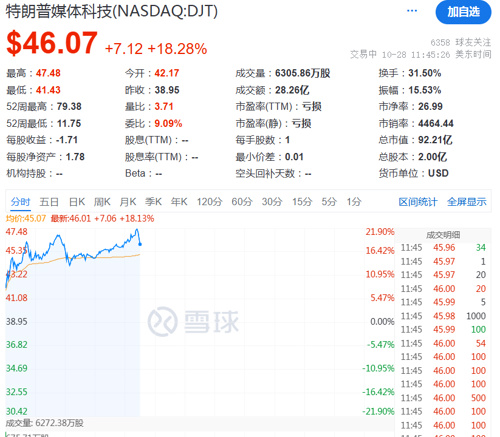Screen dimensions: 500x437
Task: Choose the 5分 interval tab
Action: coord(329,202)
